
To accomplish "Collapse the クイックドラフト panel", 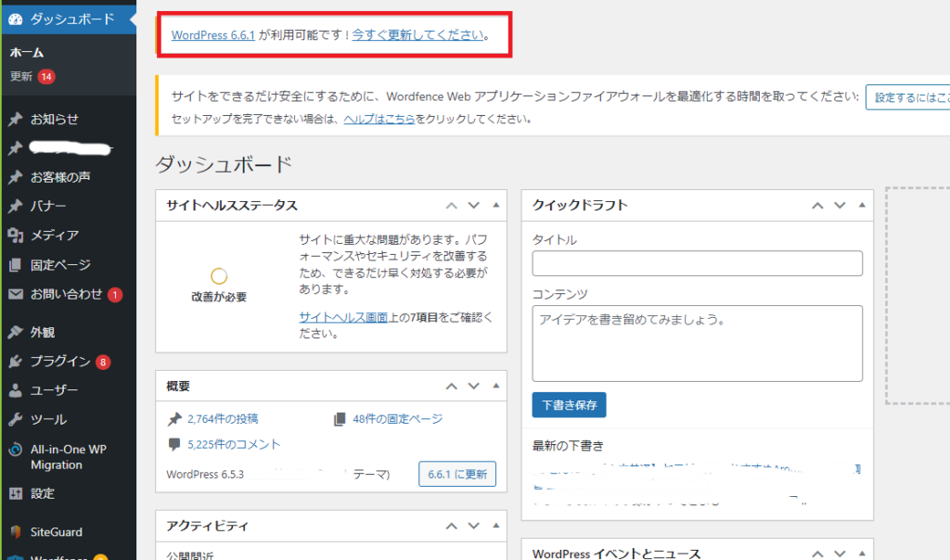I will point(862,205).
